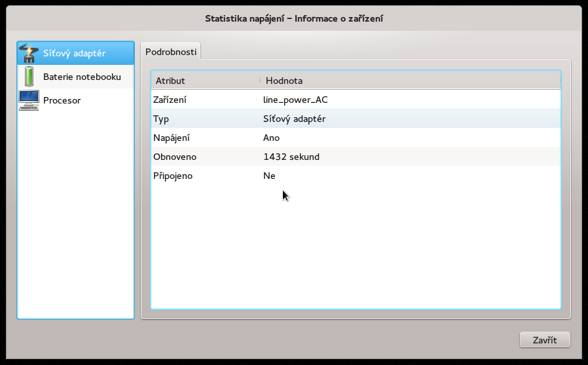This screenshot has height=365, width=588.
Task: Click the line_power_AC value
Action: (295, 100)
